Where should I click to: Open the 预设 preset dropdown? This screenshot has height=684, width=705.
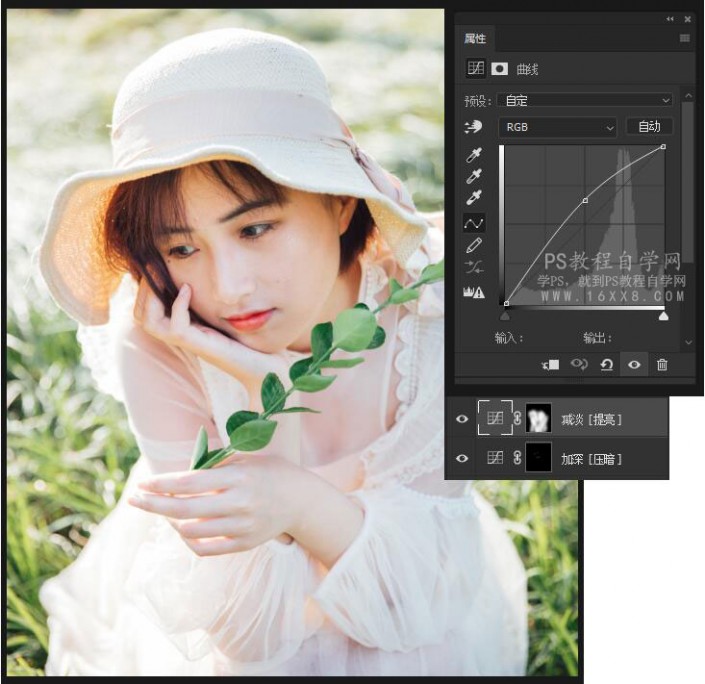(586, 100)
